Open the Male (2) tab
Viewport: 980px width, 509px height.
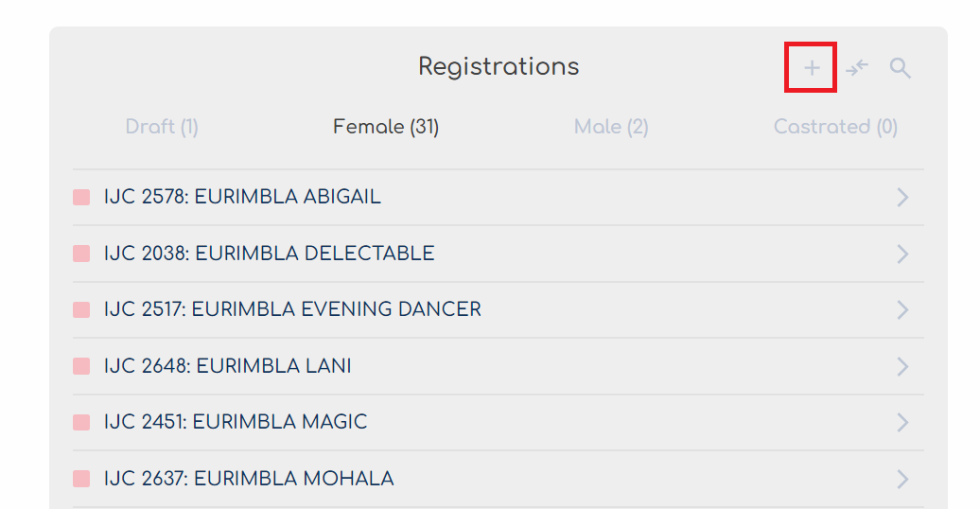(611, 127)
